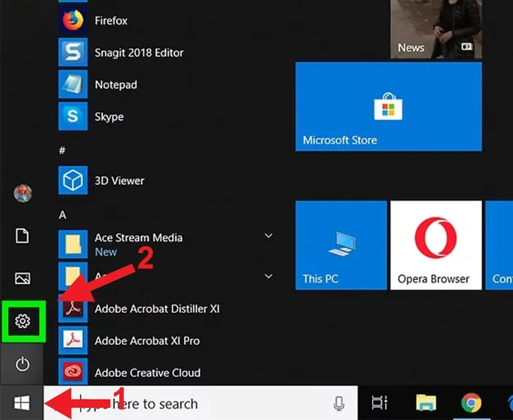Open the Microsoft Store tile
The height and width of the screenshot is (420, 513).
388,106
